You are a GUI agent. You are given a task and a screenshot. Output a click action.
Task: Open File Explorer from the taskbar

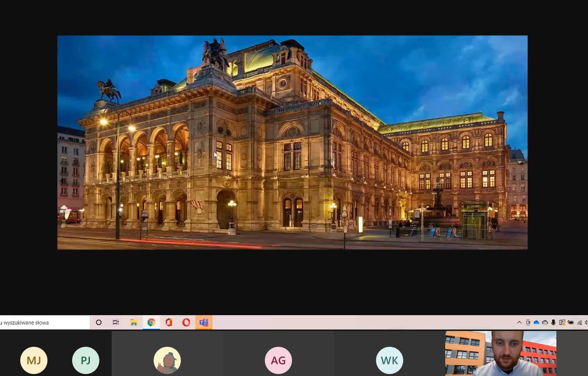click(133, 323)
